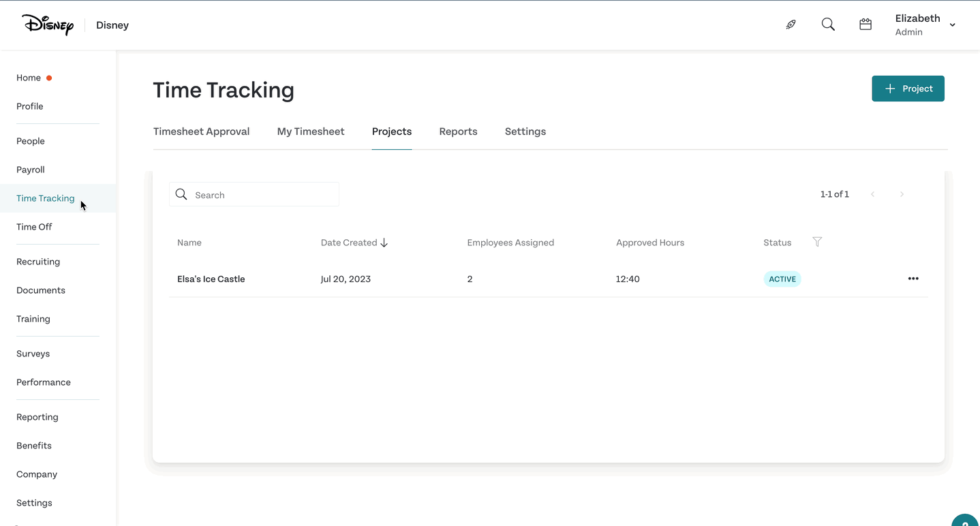980x526 pixels.
Task: Click the Elsa's Ice Castle project name
Action: click(x=211, y=279)
